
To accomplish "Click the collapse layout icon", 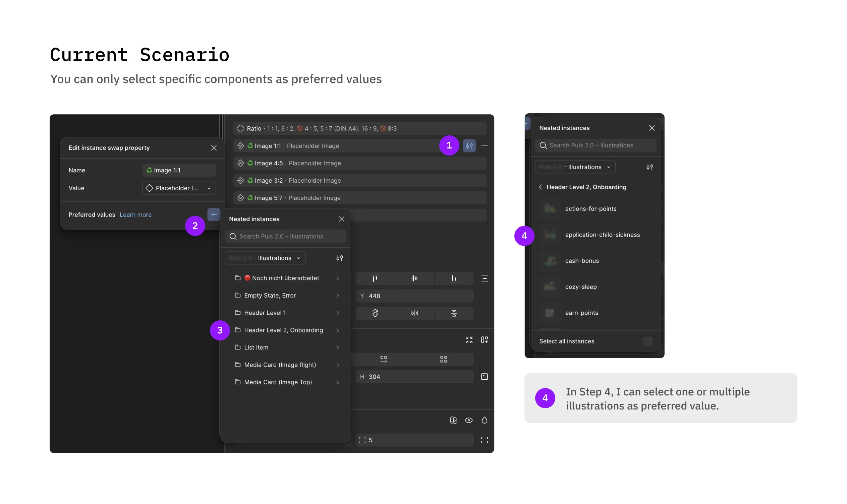I will 469,340.
